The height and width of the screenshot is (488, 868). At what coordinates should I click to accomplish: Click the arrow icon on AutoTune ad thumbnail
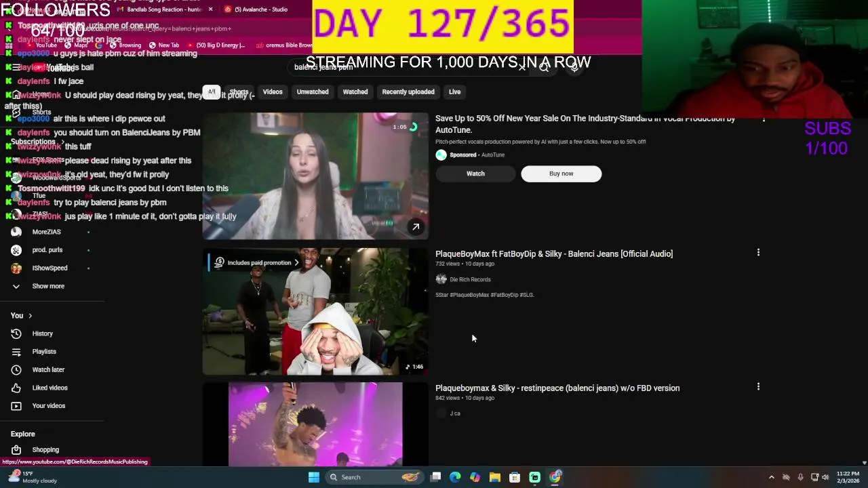click(x=416, y=227)
